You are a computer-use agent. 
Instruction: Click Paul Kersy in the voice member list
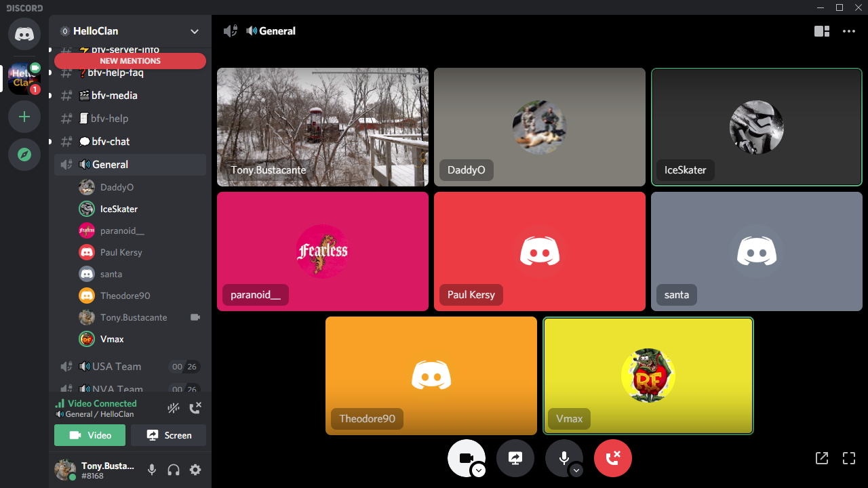tap(141, 252)
